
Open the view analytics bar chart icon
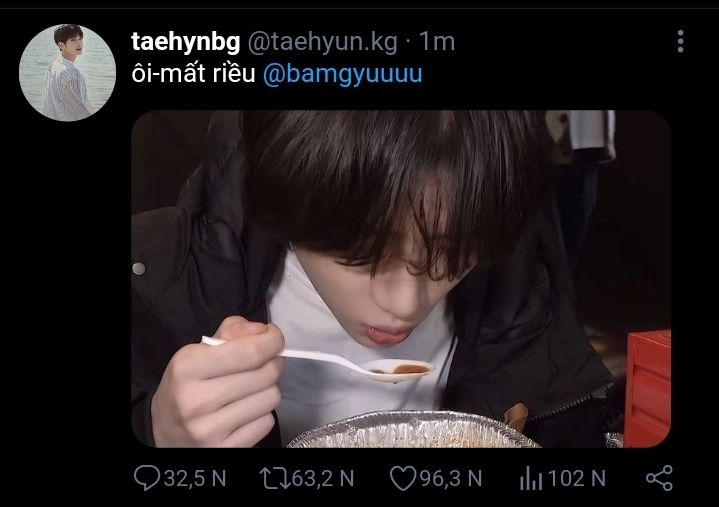click(531, 478)
